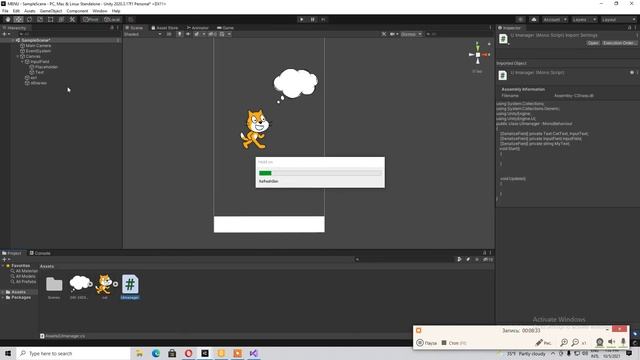Open the scene camera settings icon
The height and width of the screenshot is (360, 640).
tap(393, 34)
